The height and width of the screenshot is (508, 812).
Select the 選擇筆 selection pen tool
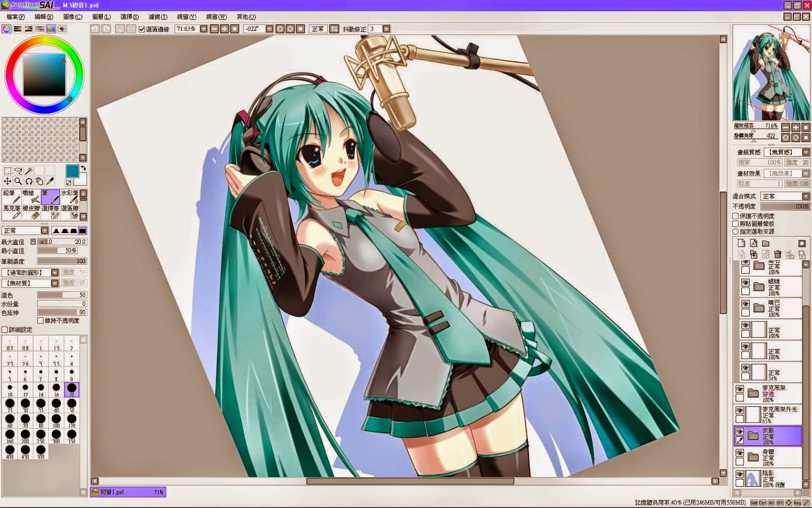click(x=50, y=212)
